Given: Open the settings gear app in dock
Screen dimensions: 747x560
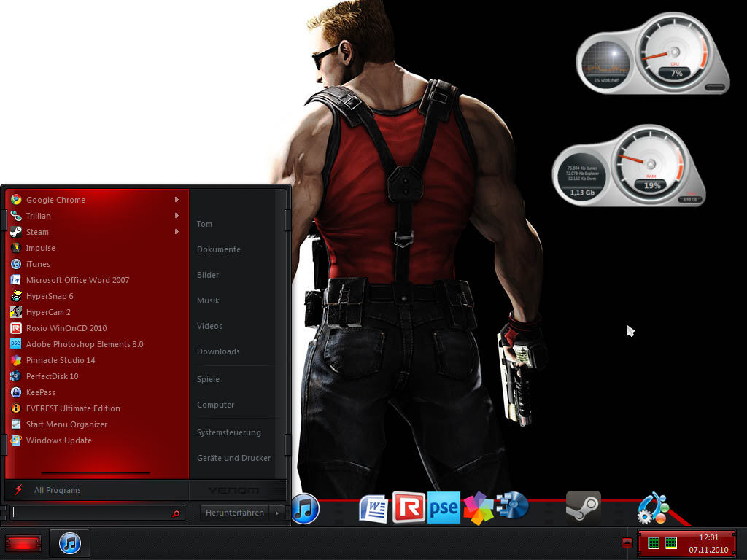Looking at the screenshot, I should pyautogui.click(x=653, y=508).
